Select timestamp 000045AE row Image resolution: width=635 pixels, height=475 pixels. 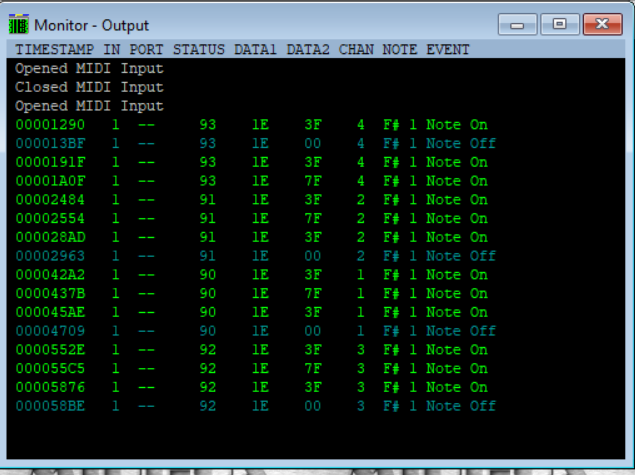(251, 312)
